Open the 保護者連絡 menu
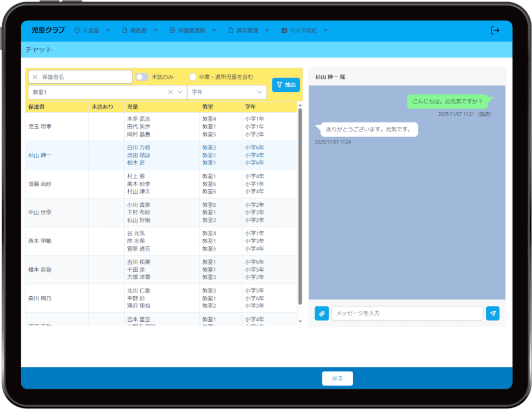The image size is (532, 409). click(x=187, y=30)
